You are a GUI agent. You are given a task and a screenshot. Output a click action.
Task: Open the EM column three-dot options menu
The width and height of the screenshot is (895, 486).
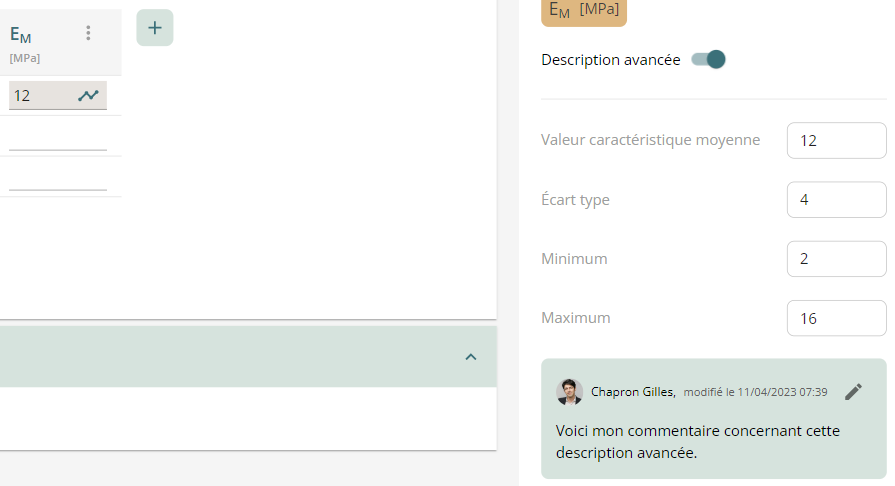click(88, 33)
